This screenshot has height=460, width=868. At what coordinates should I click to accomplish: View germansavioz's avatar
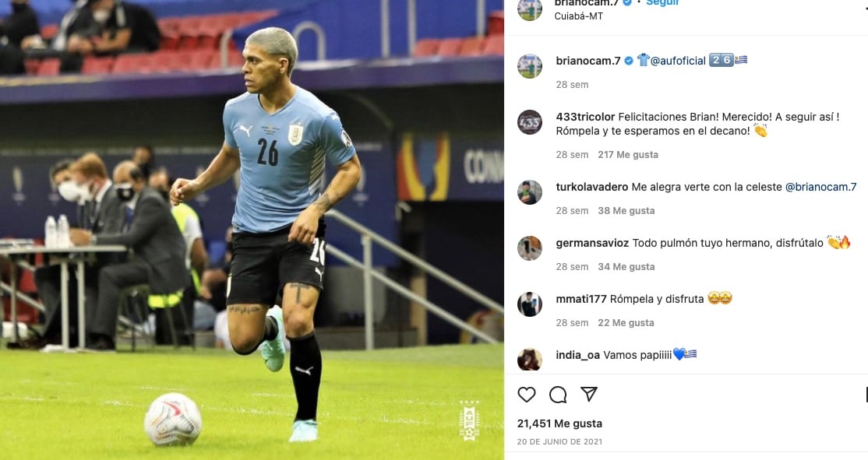tap(530, 248)
